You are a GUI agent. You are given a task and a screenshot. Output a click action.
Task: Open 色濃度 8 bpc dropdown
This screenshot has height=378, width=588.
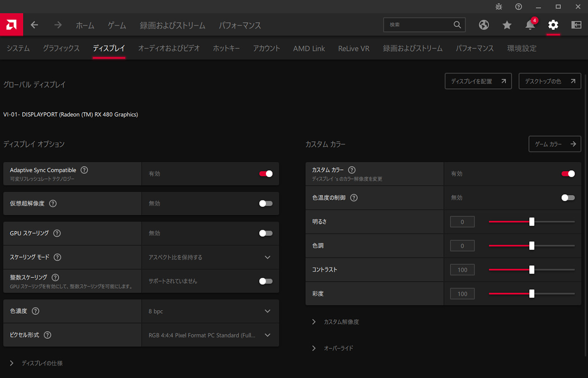210,311
